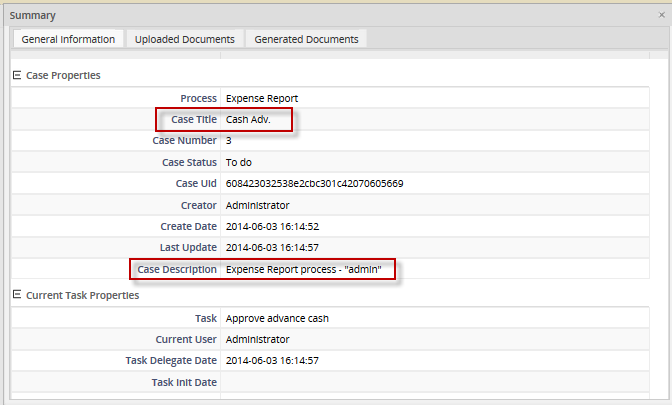The height and width of the screenshot is (405, 672).
Task: Click the Case Description value text
Action: pos(310,269)
